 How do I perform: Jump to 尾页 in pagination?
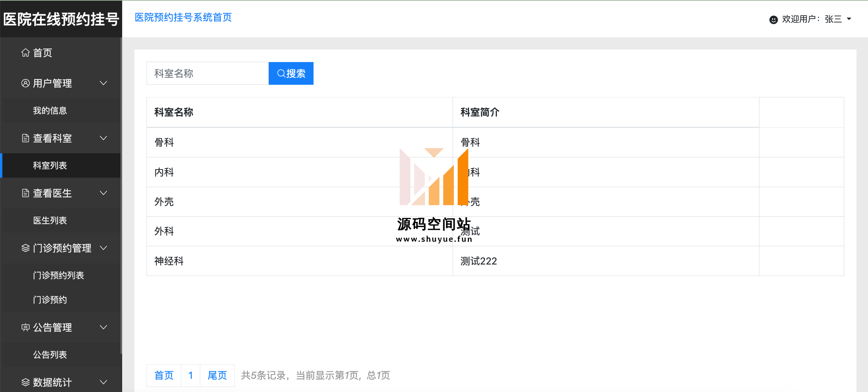tap(217, 375)
